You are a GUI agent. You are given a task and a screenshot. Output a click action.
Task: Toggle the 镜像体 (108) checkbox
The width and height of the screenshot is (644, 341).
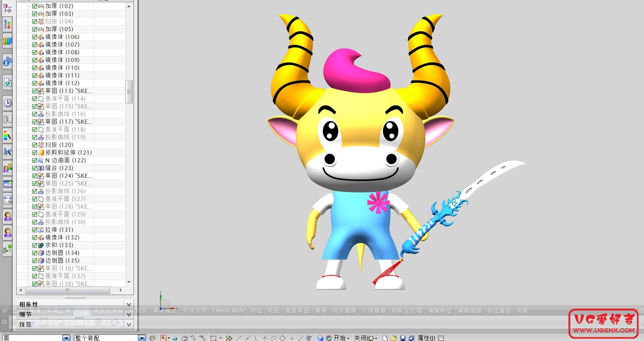35,52
